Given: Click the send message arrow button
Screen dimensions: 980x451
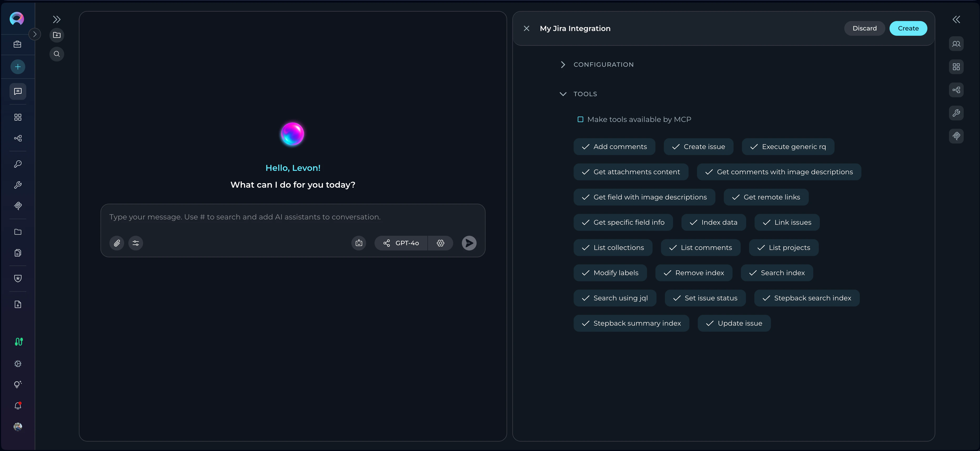Looking at the screenshot, I should (469, 243).
